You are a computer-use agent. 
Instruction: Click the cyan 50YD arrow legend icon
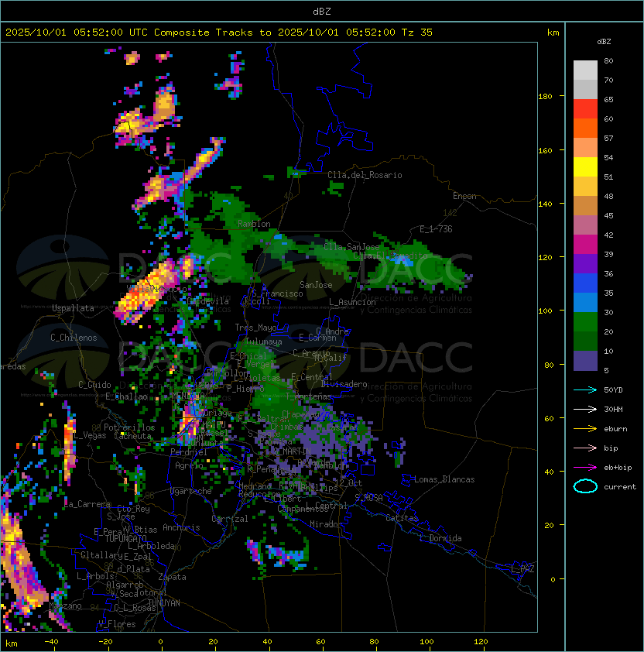[x=585, y=390]
